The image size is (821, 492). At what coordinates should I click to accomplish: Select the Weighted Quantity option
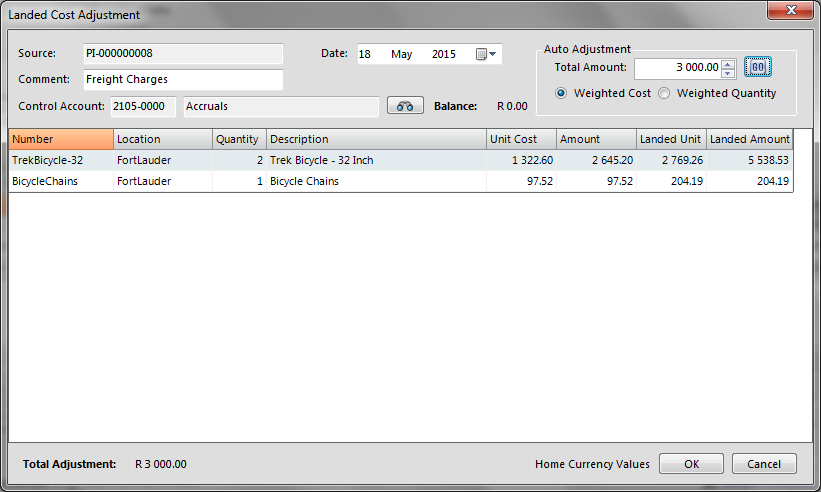[x=664, y=93]
